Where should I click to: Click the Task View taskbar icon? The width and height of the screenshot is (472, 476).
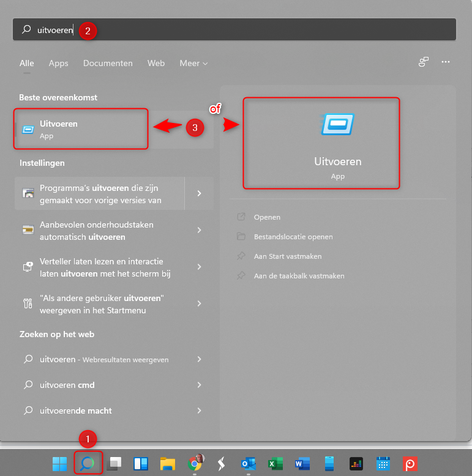coord(114,463)
